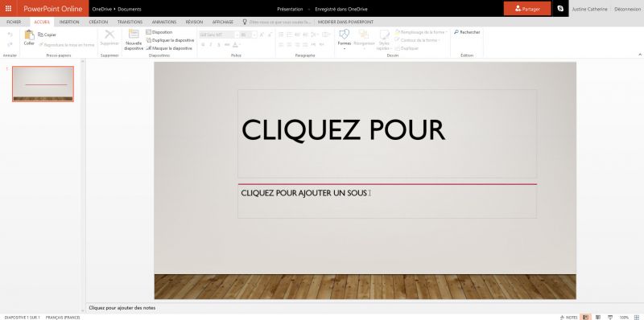Click the Justine Catherine account name

(x=590, y=9)
